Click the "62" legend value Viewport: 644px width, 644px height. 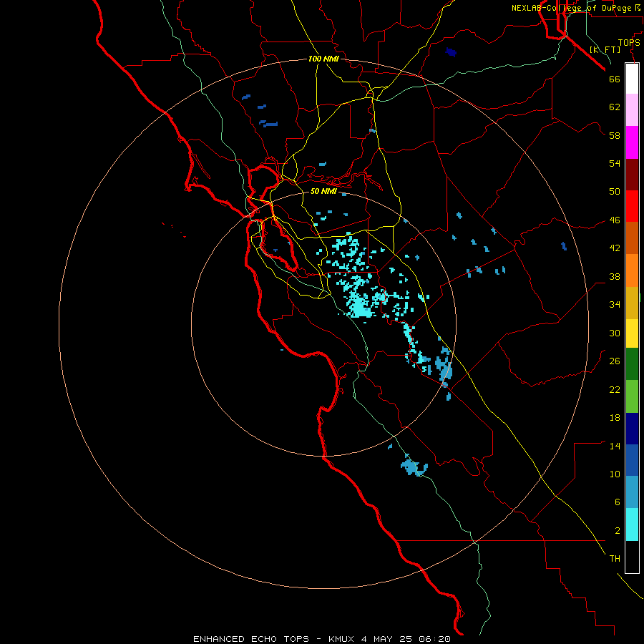(x=615, y=107)
